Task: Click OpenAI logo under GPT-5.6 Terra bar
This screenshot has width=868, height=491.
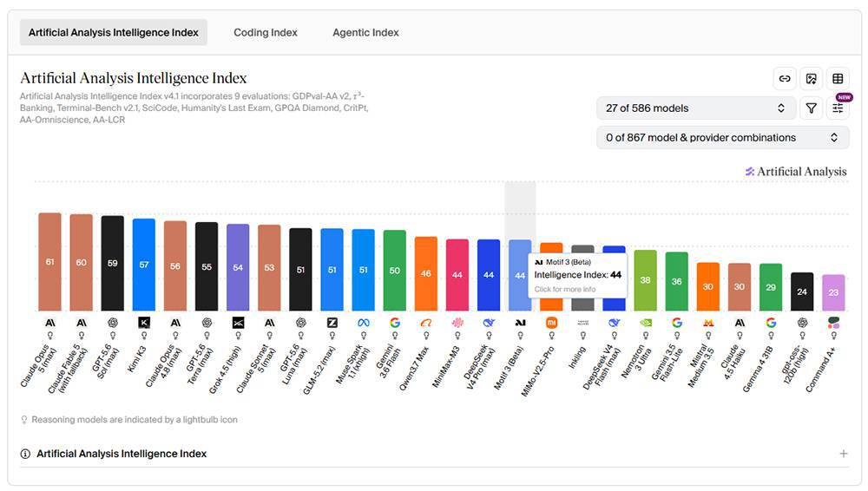Action: pos(207,323)
